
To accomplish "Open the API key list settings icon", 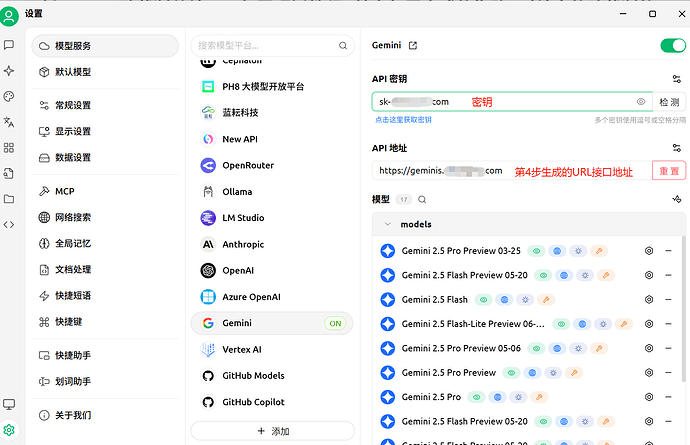I will 676,79.
